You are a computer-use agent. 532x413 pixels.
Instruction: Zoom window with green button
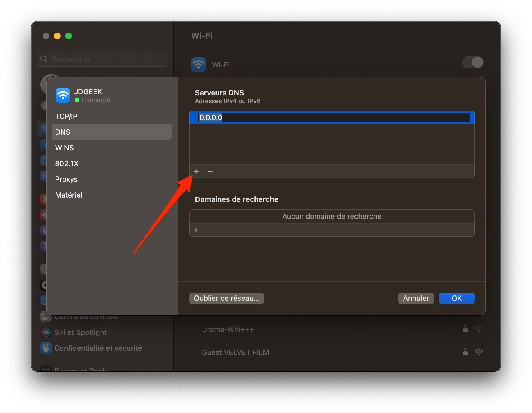(69, 36)
